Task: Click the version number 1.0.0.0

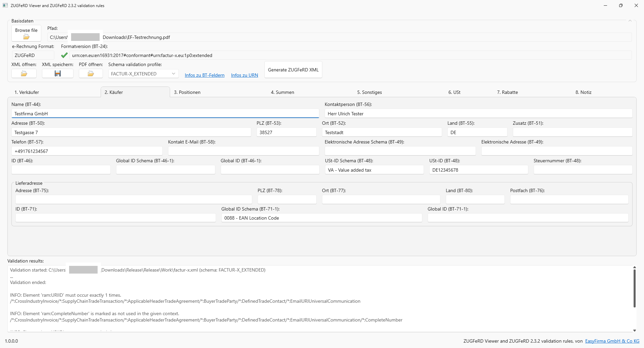Action: point(11,341)
